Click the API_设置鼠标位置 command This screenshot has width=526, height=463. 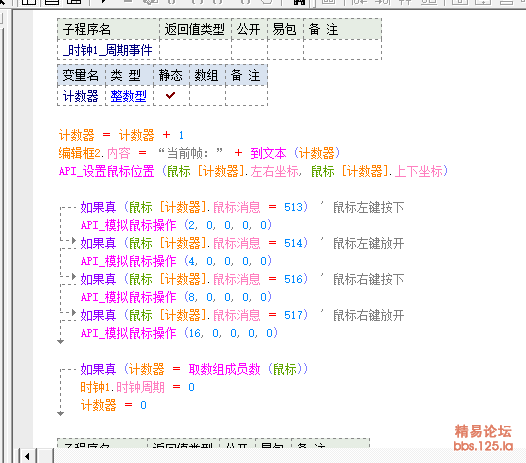coord(107,171)
